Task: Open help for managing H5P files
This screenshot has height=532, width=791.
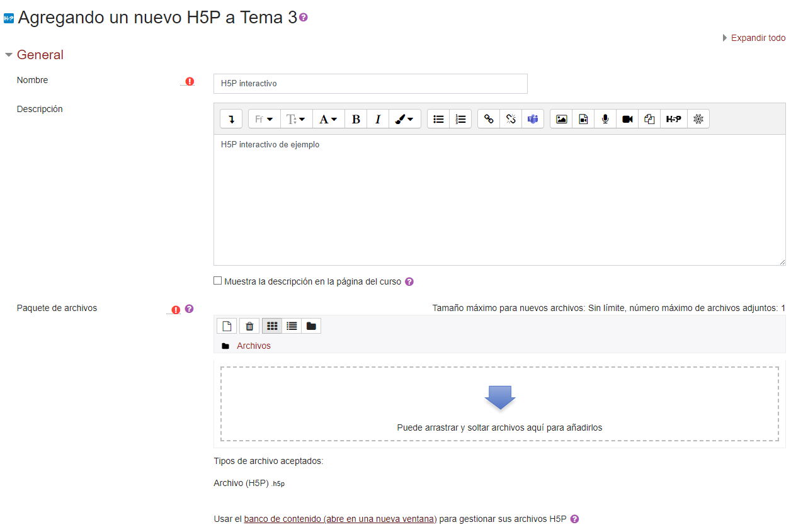Action: 574,519
